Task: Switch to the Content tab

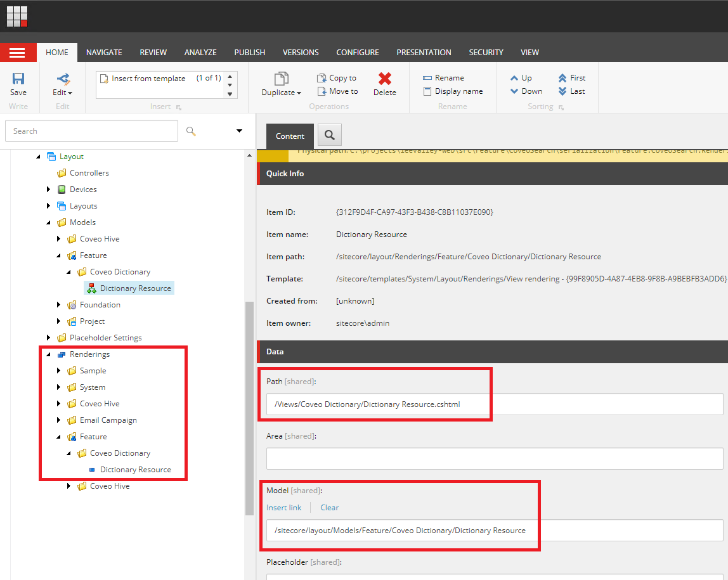Action: click(290, 136)
